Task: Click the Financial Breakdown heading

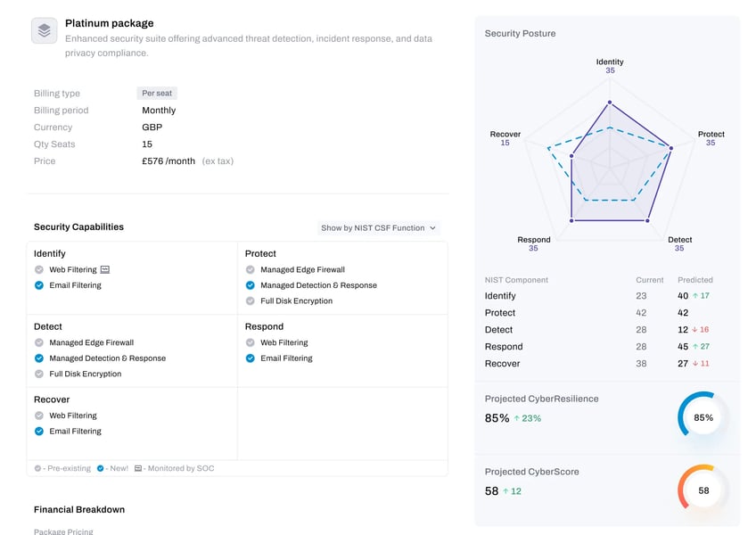Action: 79,509
